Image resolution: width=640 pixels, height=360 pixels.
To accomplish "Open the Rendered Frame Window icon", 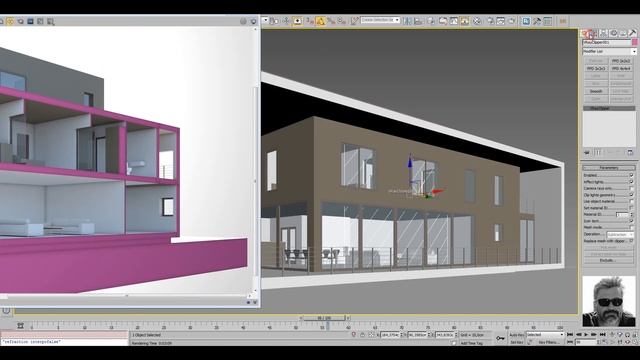I will click(x=501, y=21).
